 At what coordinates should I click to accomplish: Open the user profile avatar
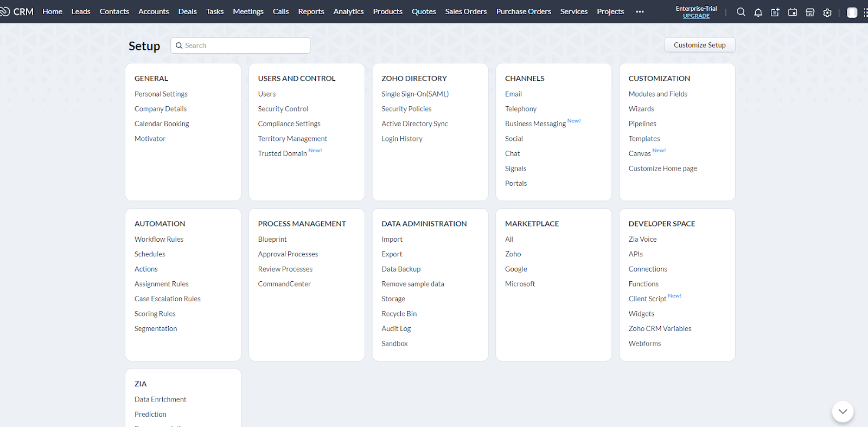852,12
